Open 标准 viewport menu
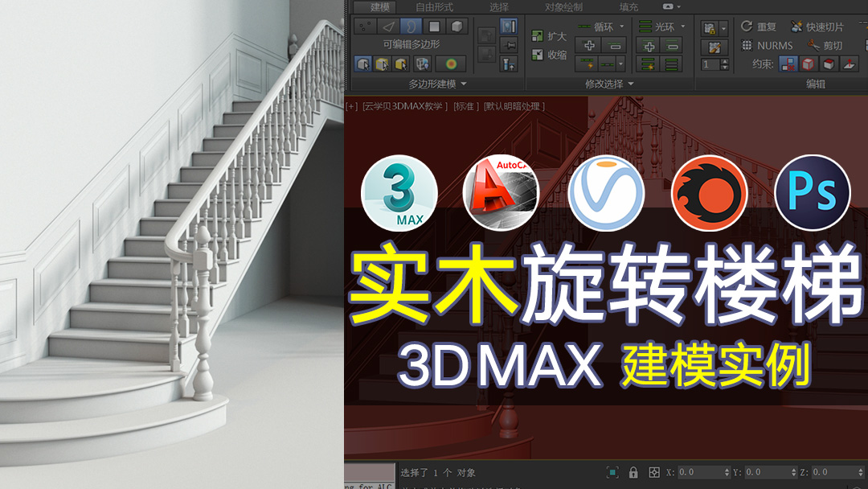 tap(465, 106)
